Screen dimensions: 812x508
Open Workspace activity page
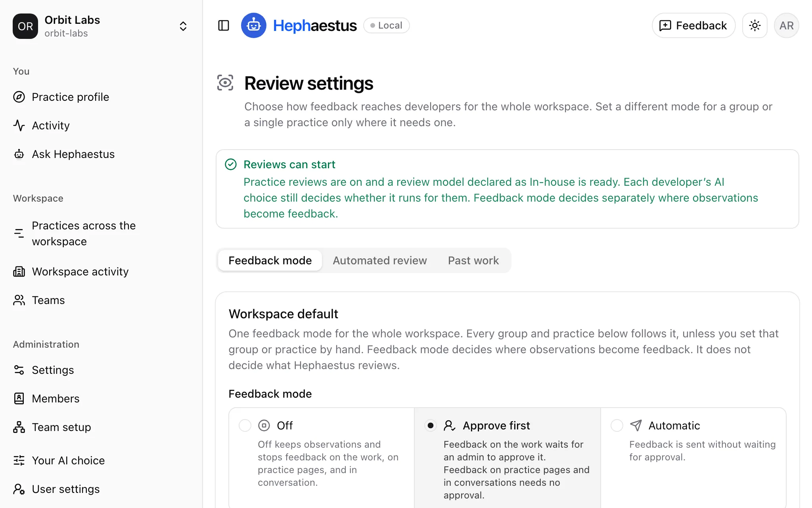[x=101, y=271]
